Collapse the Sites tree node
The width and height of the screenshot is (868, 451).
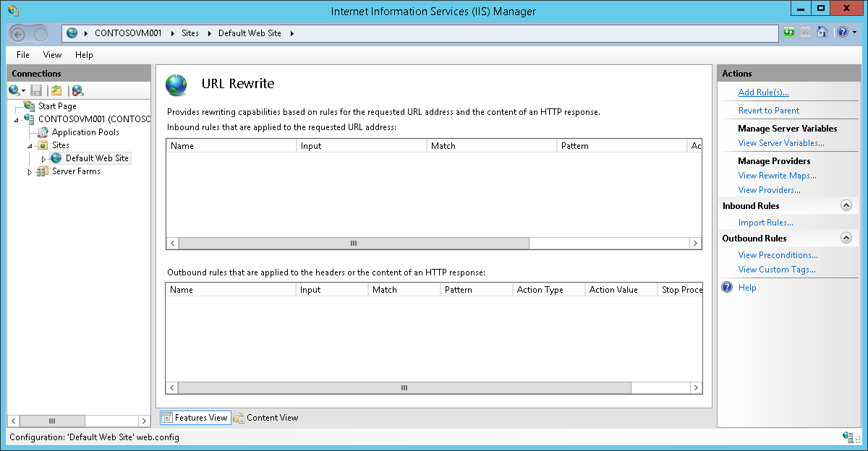click(31, 145)
